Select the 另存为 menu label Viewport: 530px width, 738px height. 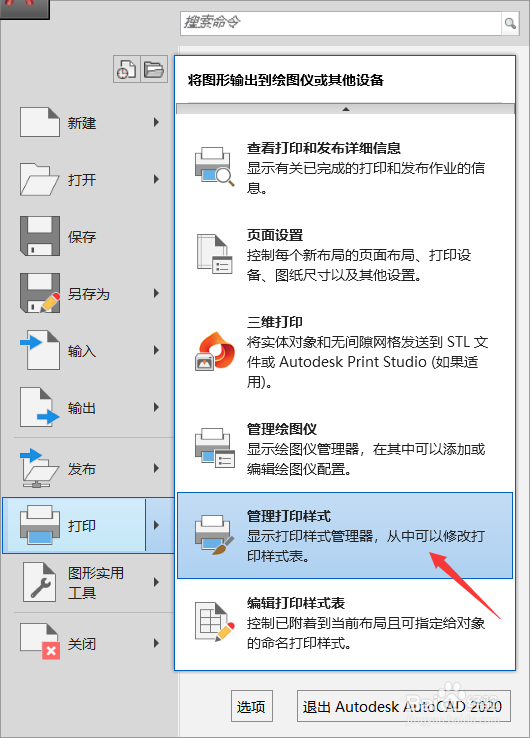pyautogui.click(x=89, y=294)
